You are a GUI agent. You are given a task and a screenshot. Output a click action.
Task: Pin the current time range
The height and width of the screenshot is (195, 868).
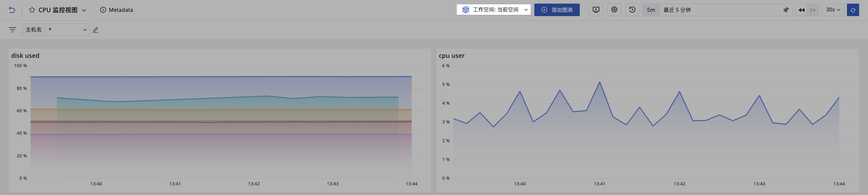tap(786, 10)
